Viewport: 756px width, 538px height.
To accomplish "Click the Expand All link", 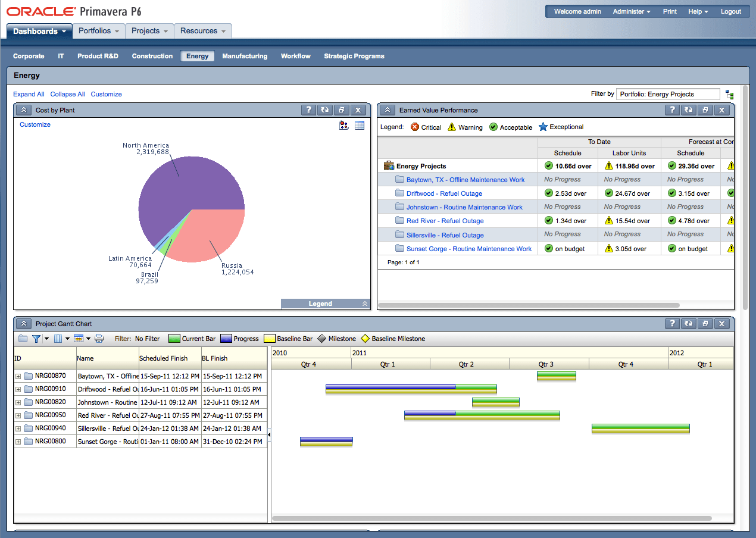I will (29, 94).
